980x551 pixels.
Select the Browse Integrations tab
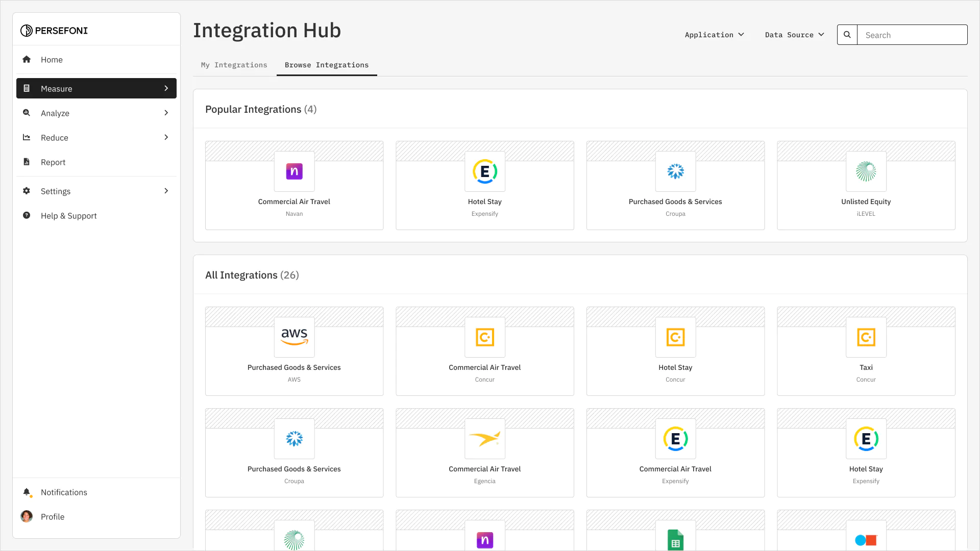tap(327, 65)
